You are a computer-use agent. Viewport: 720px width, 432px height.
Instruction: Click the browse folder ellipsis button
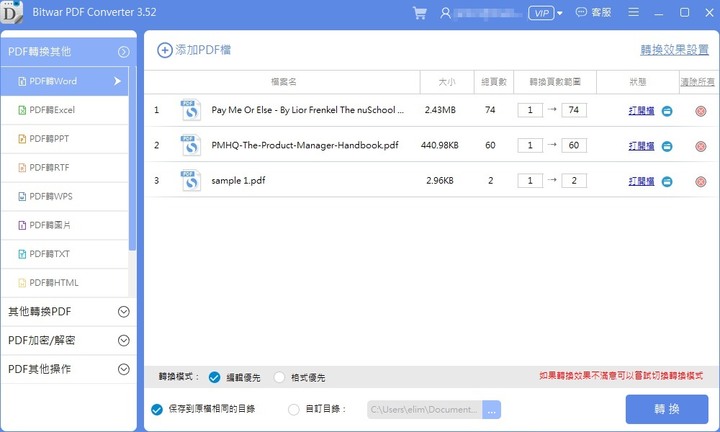[491, 410]
